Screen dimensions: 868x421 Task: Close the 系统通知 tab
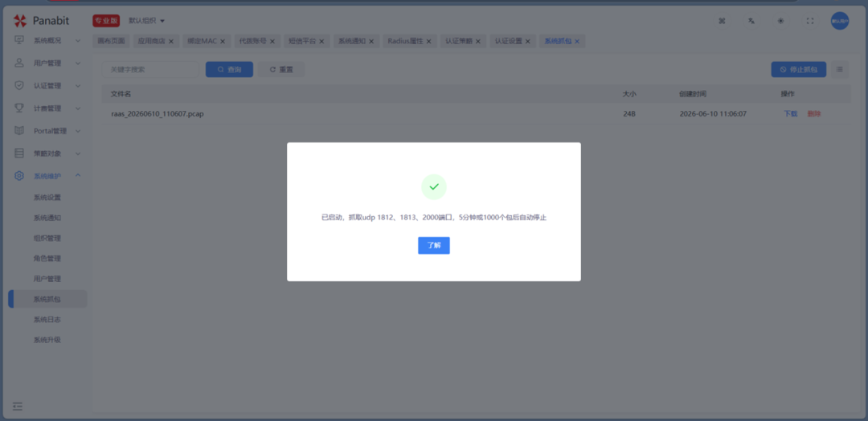(371, 42)
